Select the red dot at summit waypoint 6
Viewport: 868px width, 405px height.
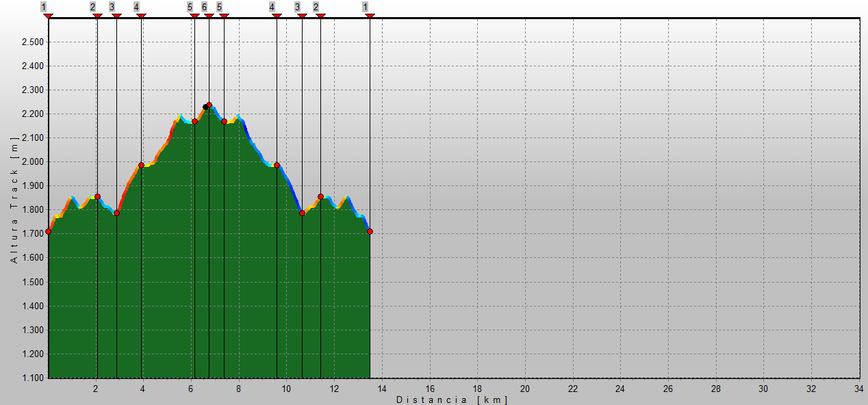click(x=209, y=105)
